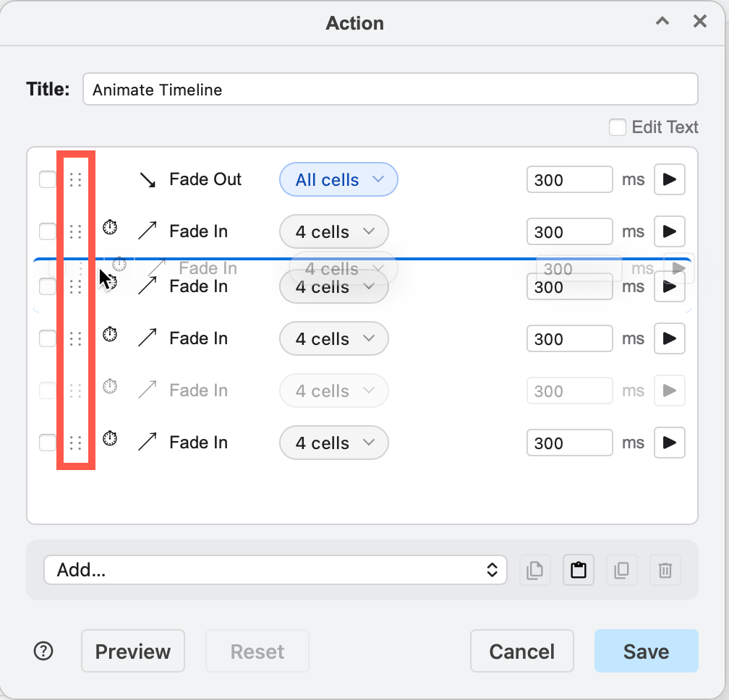Open the 4 cells dropdown in the last Fade In row
The width and height of the screenshot is (729, 700).
click(x=334, y=443)
